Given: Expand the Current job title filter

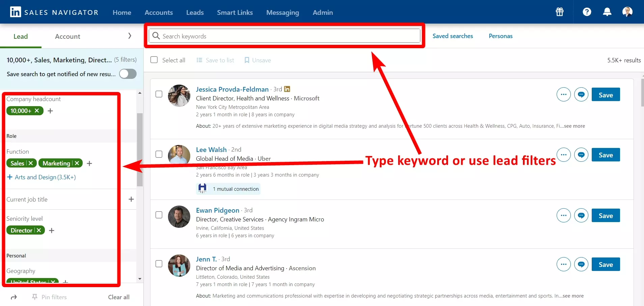Looking at the screenshot, I should [x=131, y=200].
